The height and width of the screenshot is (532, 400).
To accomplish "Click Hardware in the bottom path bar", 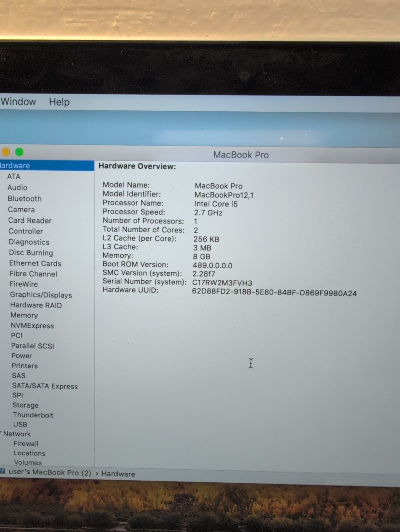I will pos(118,474).
